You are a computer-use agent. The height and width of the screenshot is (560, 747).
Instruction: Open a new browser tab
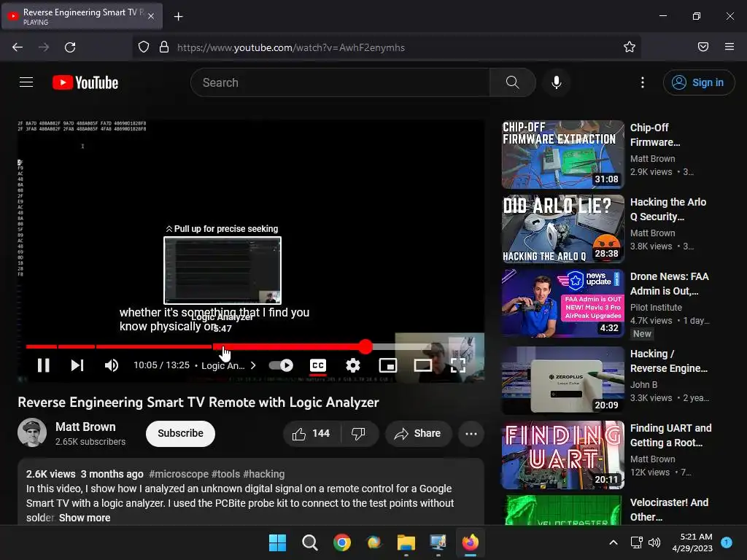pyautogui.click(x=178, y=17)
